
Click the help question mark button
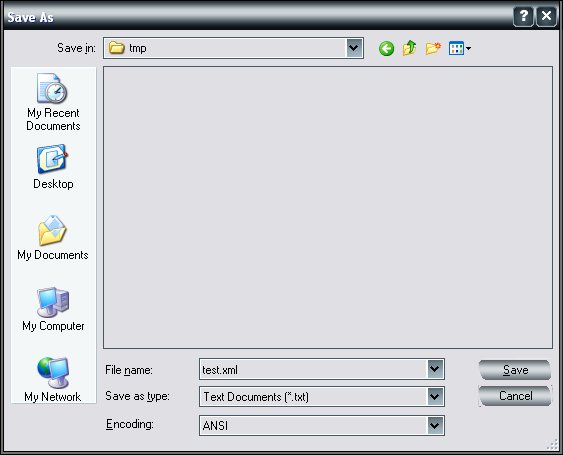click(524, 16)
